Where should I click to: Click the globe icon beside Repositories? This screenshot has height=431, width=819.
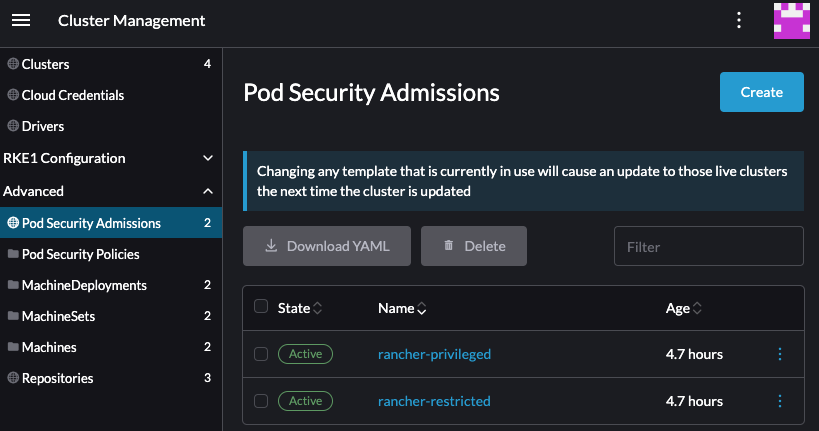pos(13,378)
